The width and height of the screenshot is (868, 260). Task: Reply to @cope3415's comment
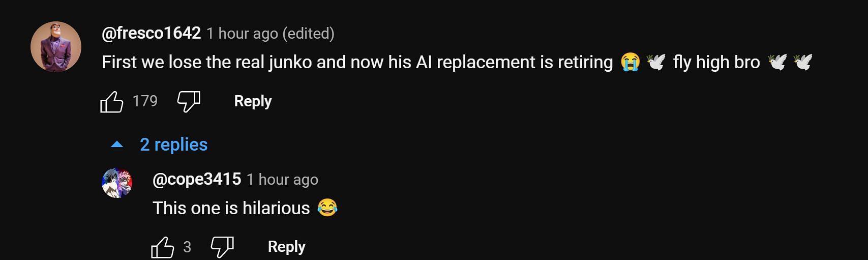[x=286, y=247]
